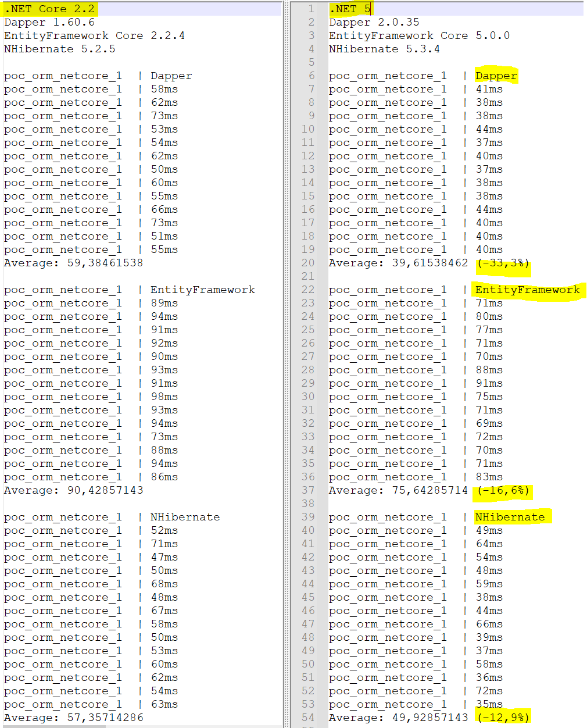
Task: Click "EntityFramework Core 2.2.4" text
Action: (95, 35)
